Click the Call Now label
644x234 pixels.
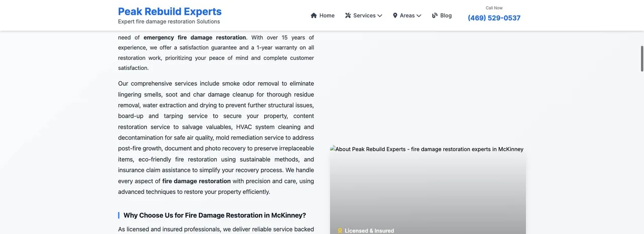pos(494,8)
